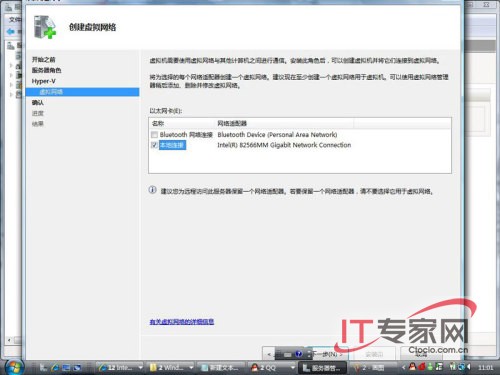The image size is (500, 375).
Task: Click the blue help icon on IME bar
Action: click(x=299, y=354)
